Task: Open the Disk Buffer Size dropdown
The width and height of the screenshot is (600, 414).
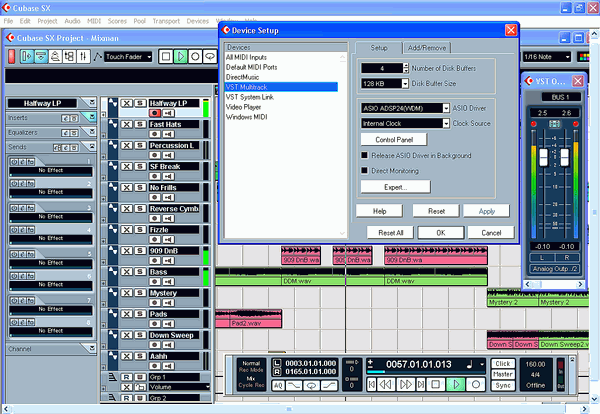Action: point(405,83)
